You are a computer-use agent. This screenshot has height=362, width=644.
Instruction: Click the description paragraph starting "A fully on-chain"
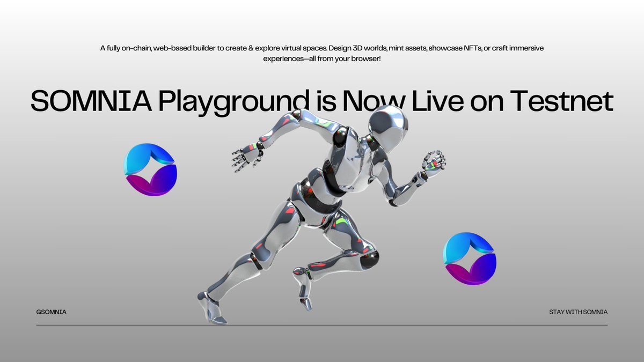click(x=322, y=53)
